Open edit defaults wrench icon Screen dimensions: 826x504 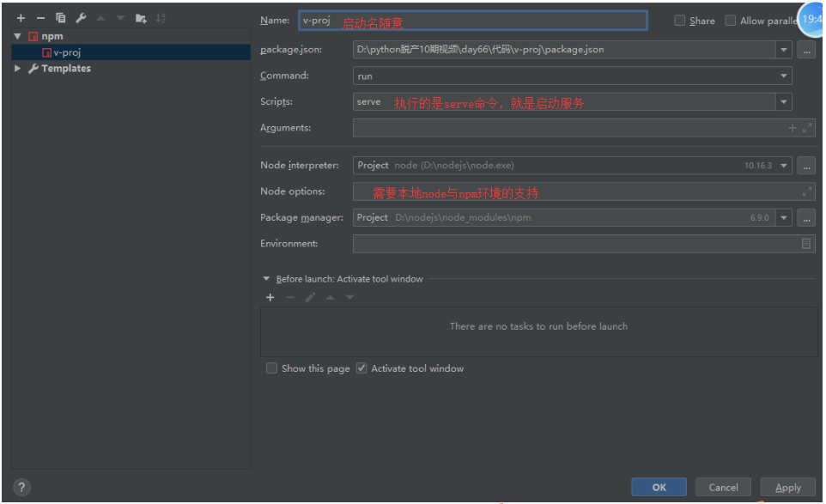point(81,18)
